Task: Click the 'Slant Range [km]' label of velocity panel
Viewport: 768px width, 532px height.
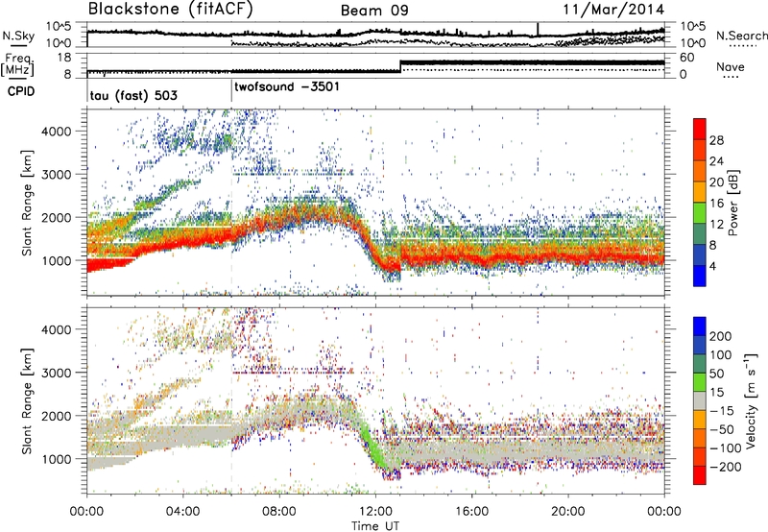Action: coord(28,400)
